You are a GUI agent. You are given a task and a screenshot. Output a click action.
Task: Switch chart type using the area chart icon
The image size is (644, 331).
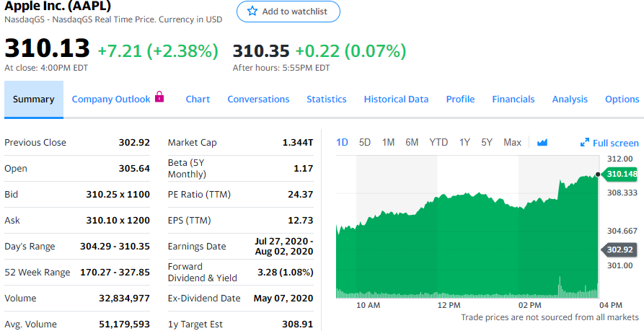pyautogui.click(x=542, y=143)
